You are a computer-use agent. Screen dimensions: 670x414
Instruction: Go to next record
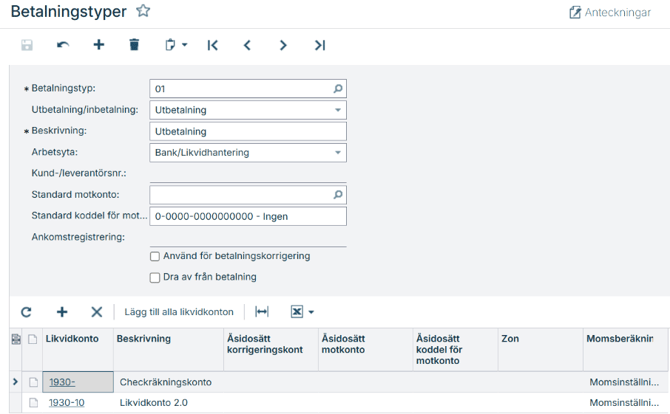(x=283, y=45)
